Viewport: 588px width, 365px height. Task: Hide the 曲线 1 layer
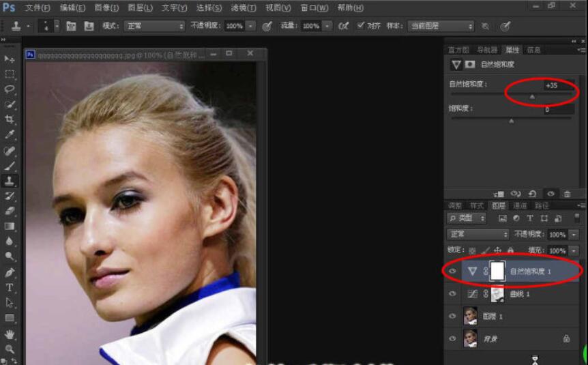(453, 294)
